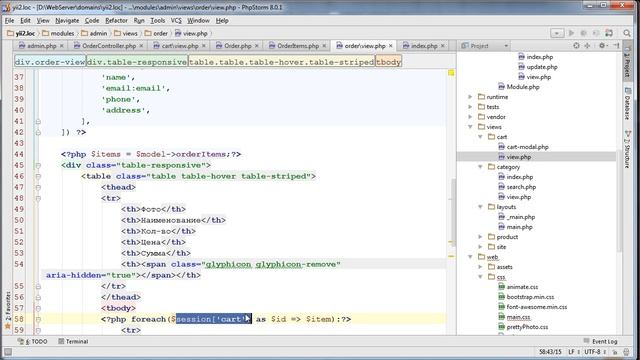Click the LF line separator selector
Image resolution: width=640 pixels, height=360 pixels.
(573, 352)
